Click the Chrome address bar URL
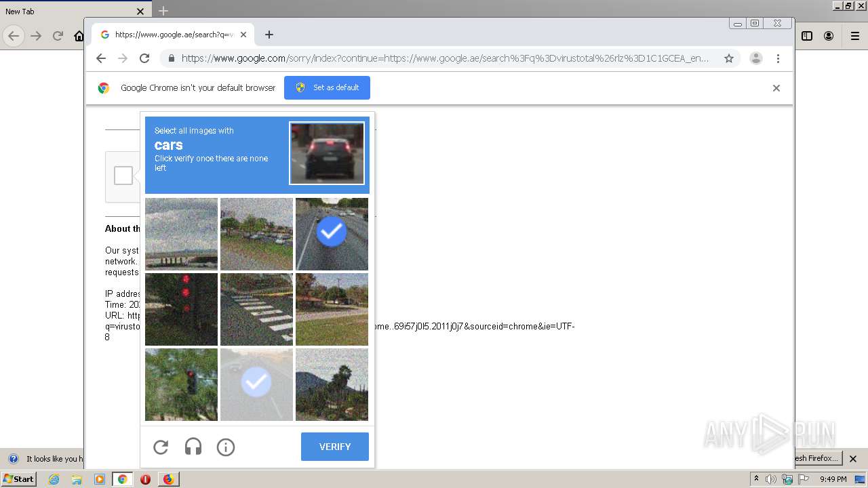Viewport: 868px width, 488px height. (445, 58)
